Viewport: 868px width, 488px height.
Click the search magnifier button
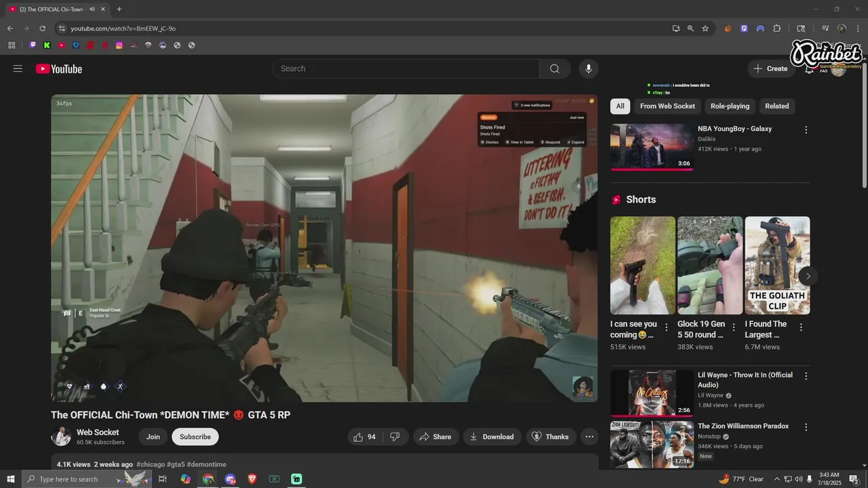click(x=555, y=68)
